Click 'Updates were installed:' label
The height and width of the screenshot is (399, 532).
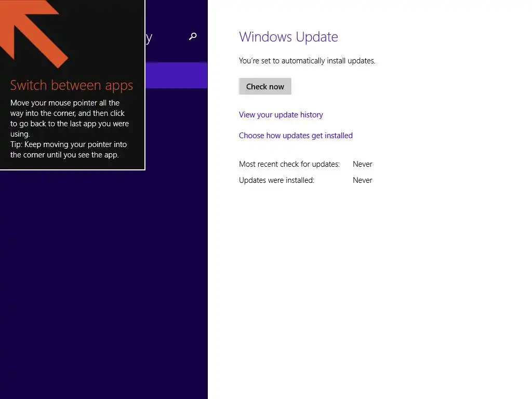tap(276, 180)
